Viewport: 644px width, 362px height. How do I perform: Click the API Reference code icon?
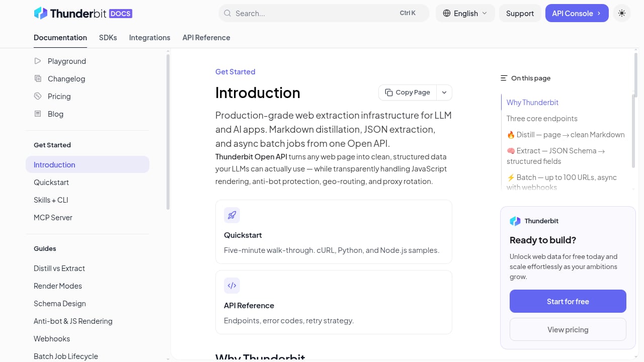point(232,286)
